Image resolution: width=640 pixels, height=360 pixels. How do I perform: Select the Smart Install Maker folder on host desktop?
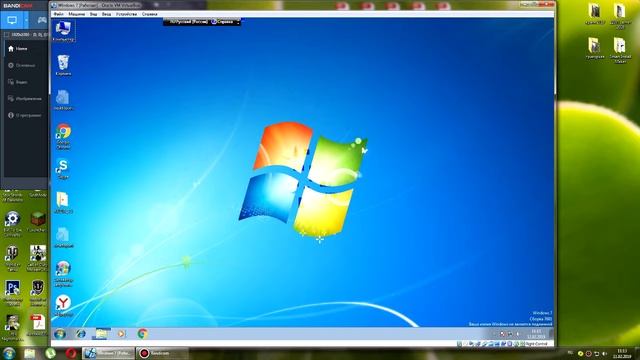620,50
